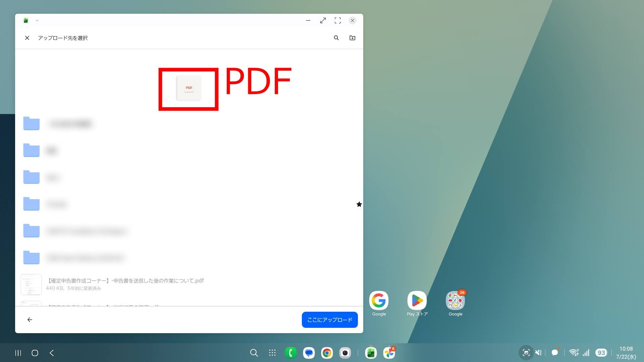Image resolution: width=644 pixels, height=362 pixels.
Task: Open Camera app in taskbar
Action: [345, 353]
